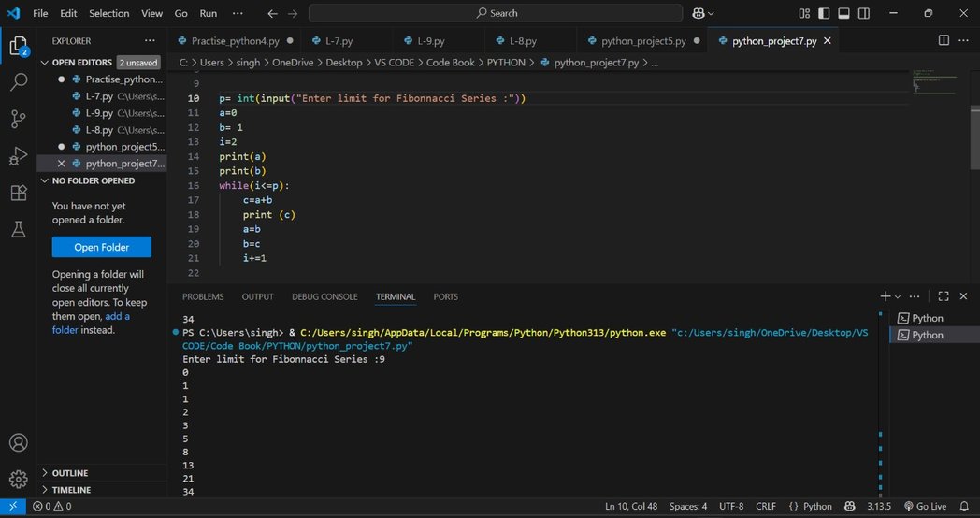The height and width of the screenshot is (518, 980).
Task: Open Run and Debug view
Action: tap(19, 155)
